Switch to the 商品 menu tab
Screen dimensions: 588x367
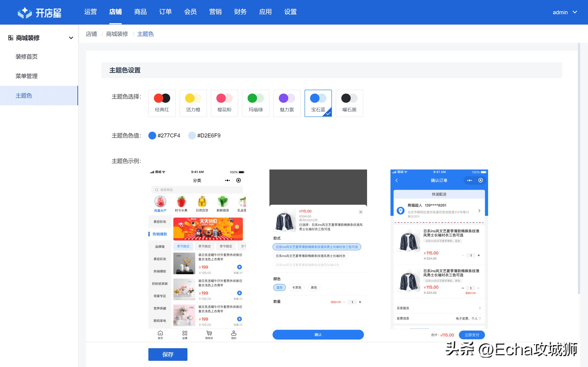tap(140, 12)
